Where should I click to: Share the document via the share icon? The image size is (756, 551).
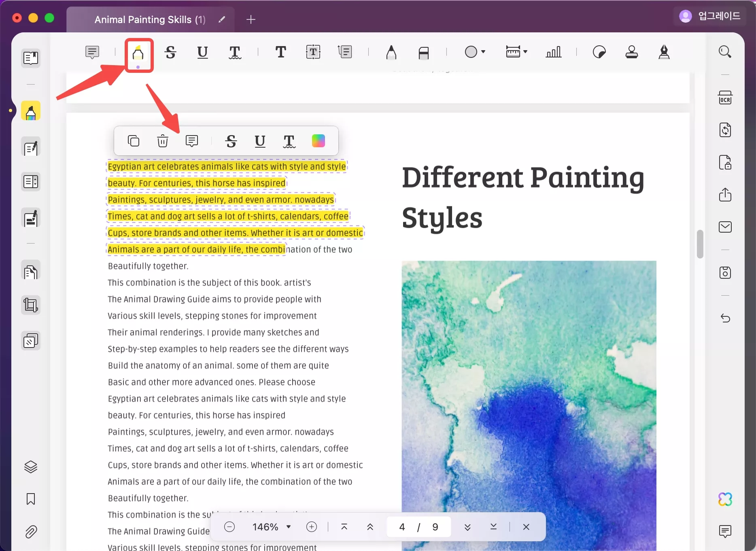point(725,195)
